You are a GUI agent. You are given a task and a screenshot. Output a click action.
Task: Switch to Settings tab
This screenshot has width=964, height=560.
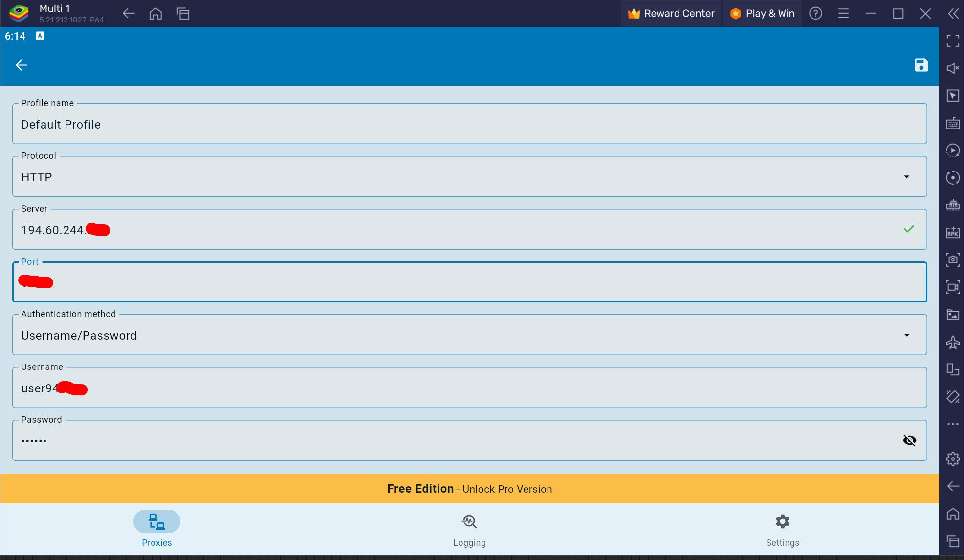pyautogui.click(x=782, y=529)
